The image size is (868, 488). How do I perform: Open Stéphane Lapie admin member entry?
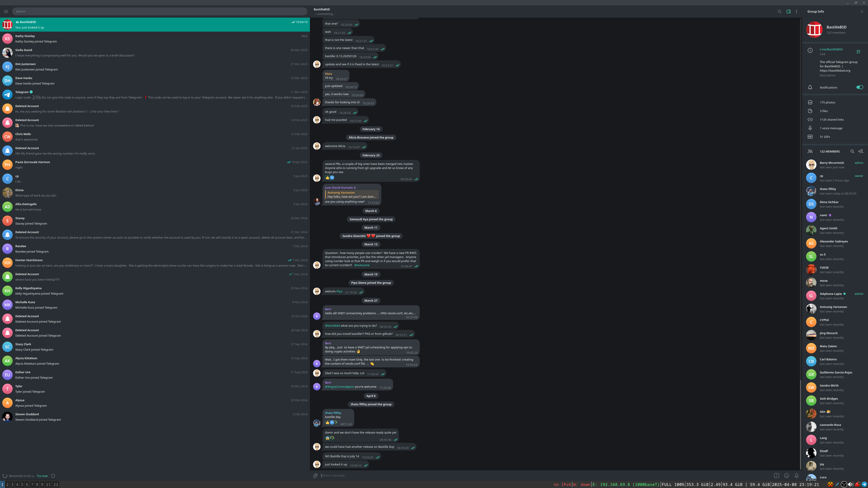(835, 296)
